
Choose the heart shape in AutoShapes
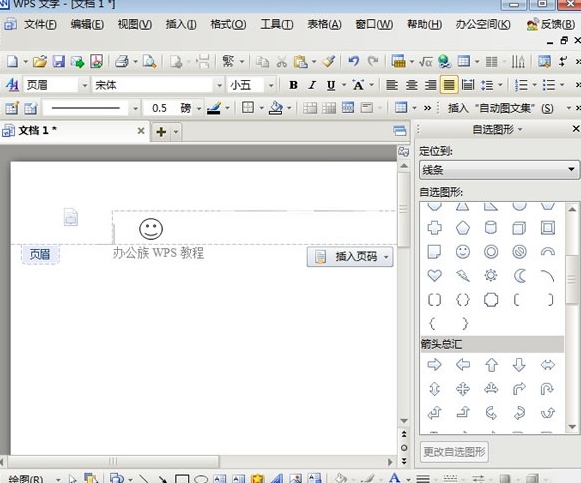click(x=434, y=276)
